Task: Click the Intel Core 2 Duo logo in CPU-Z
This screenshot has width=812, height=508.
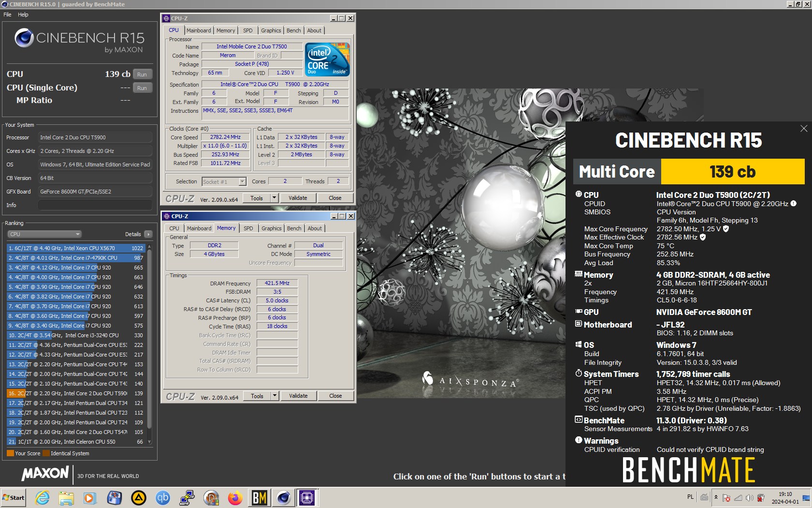Action: click(x=328, y=60)
